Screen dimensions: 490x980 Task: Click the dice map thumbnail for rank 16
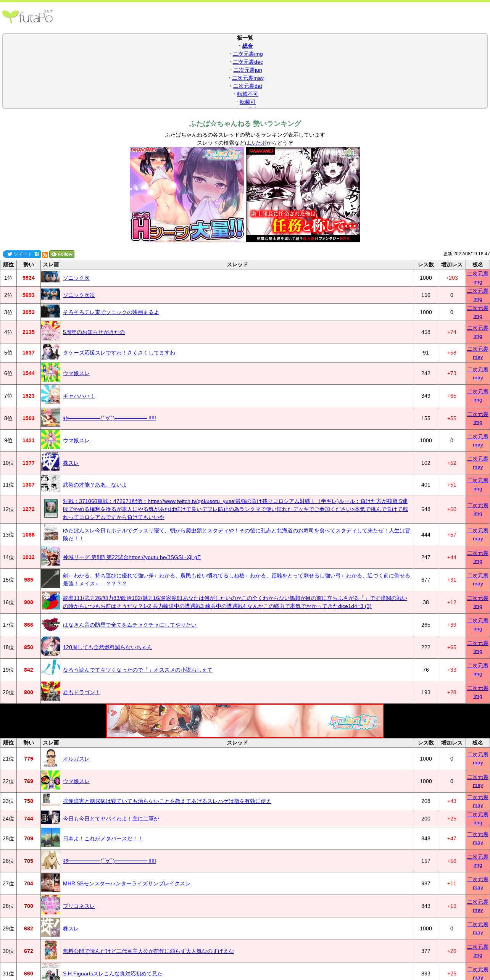[51, 601]
